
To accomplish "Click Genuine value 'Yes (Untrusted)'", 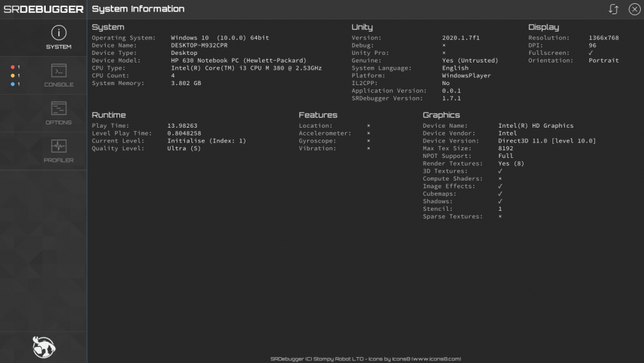I will [470, 61].
